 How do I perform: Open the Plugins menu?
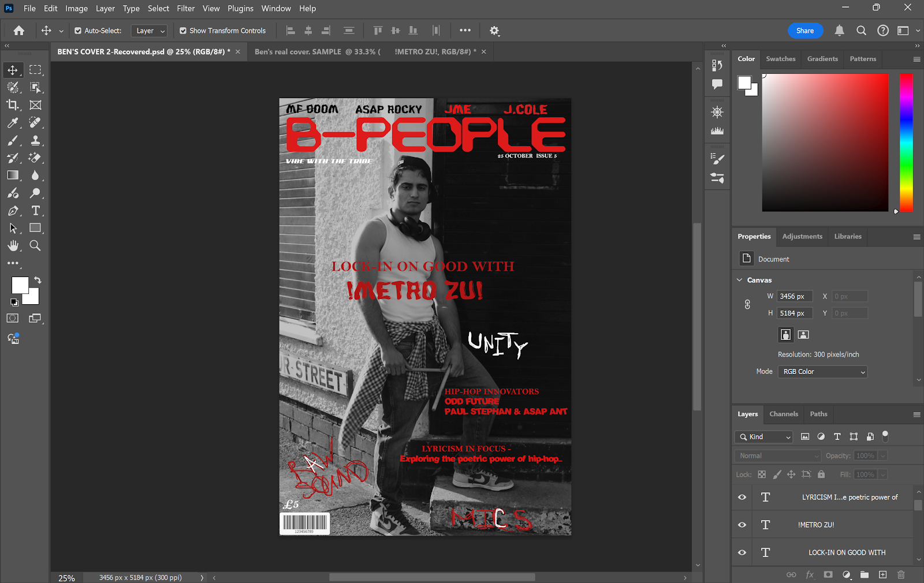click(x=240, y=9)
